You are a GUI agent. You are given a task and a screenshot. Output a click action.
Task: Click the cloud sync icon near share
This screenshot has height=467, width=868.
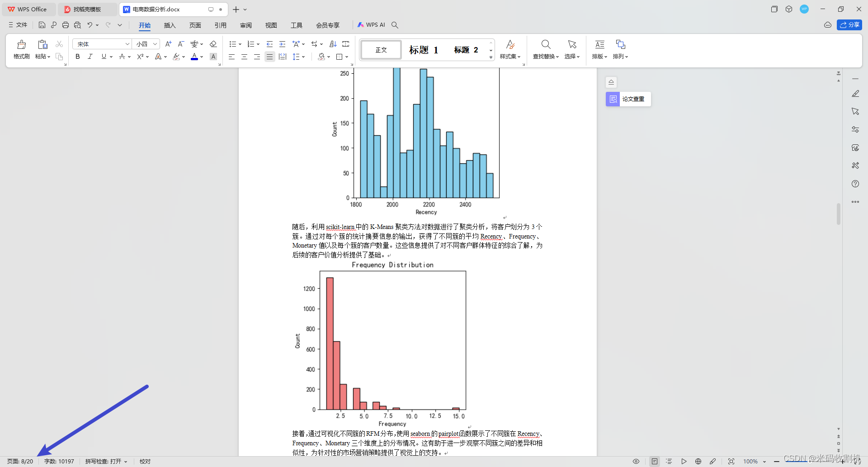point(828,25)
